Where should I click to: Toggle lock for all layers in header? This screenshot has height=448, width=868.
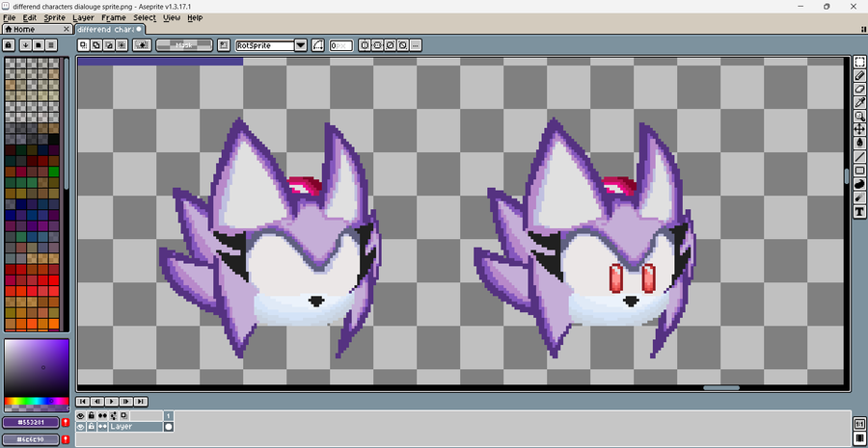pos(92,416)
